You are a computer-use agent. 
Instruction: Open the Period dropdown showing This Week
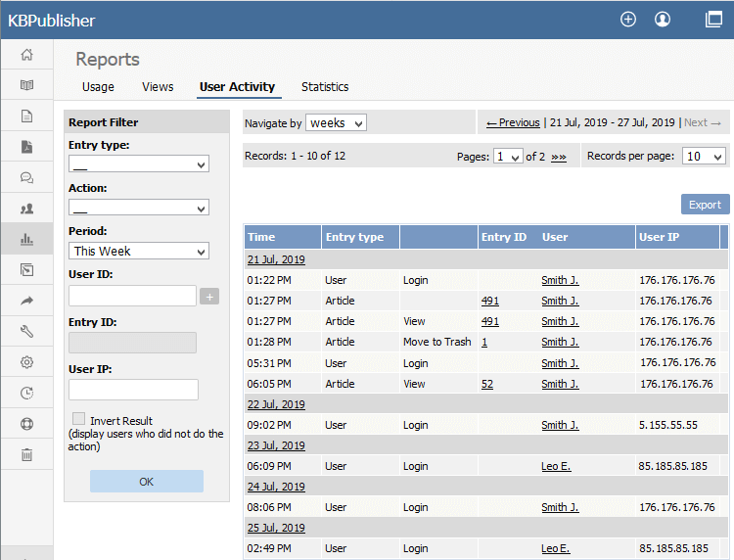(x=139, y=251)
